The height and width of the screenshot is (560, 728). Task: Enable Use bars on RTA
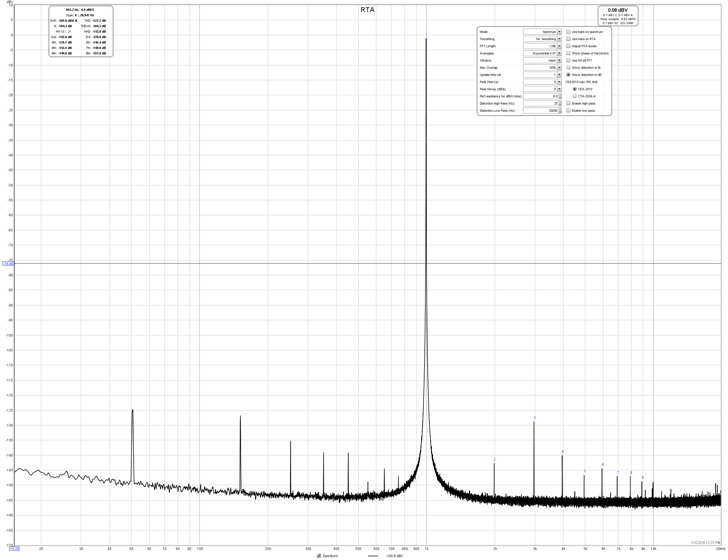tap(568, 39)
